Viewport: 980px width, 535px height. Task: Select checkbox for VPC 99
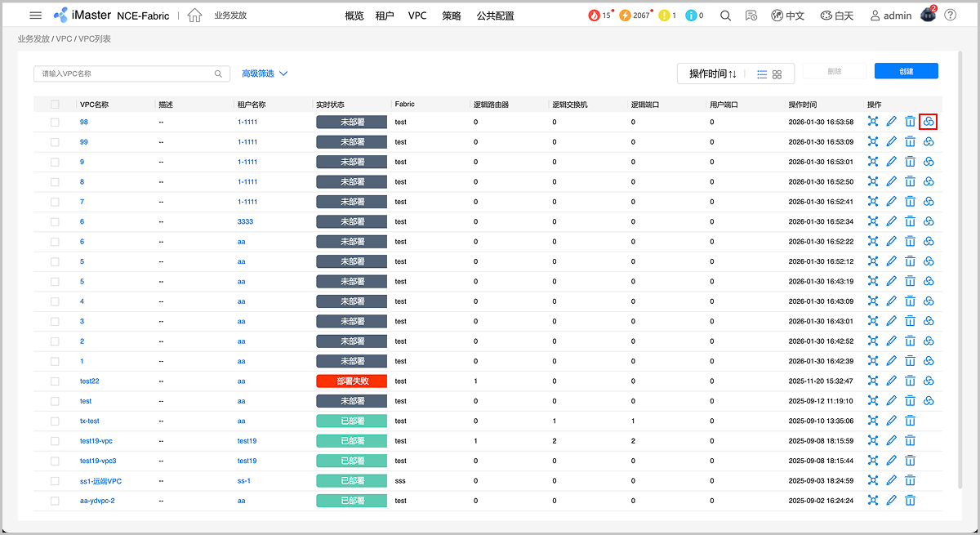pos(55,142)
